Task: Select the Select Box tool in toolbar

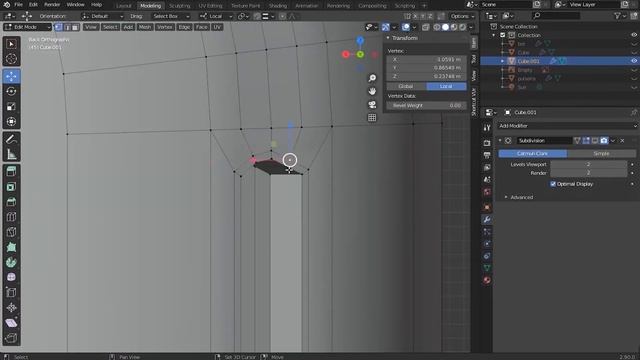Action: (x=11, y=44)
